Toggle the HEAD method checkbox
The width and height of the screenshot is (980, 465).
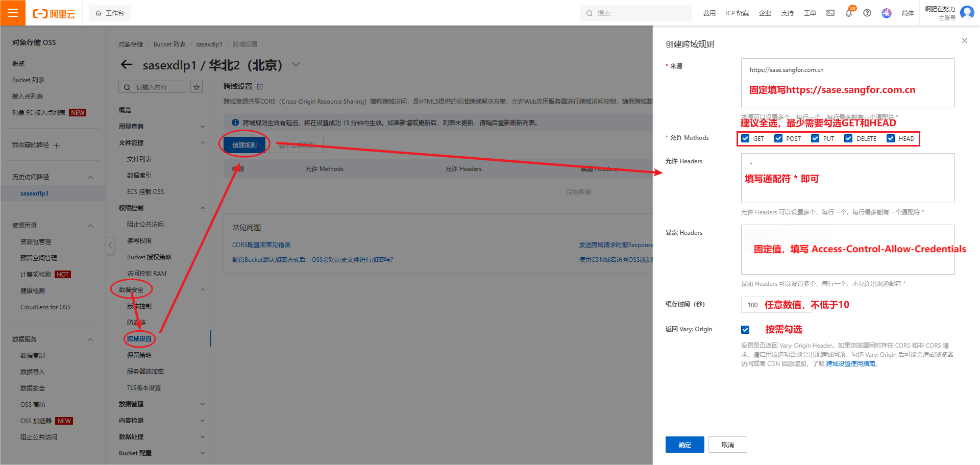(x=891, y=138)
